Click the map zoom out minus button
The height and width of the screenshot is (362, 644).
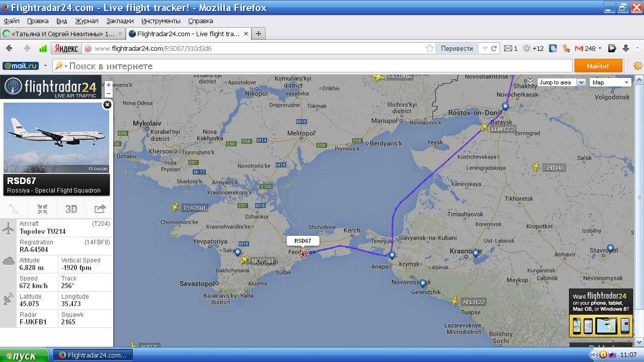tap(108, 94)
